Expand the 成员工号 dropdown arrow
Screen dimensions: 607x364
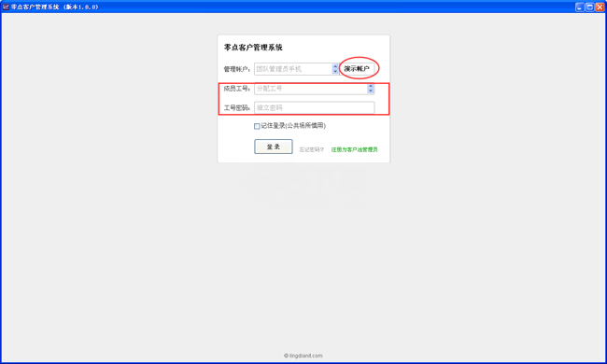click(x=371, y=89)
